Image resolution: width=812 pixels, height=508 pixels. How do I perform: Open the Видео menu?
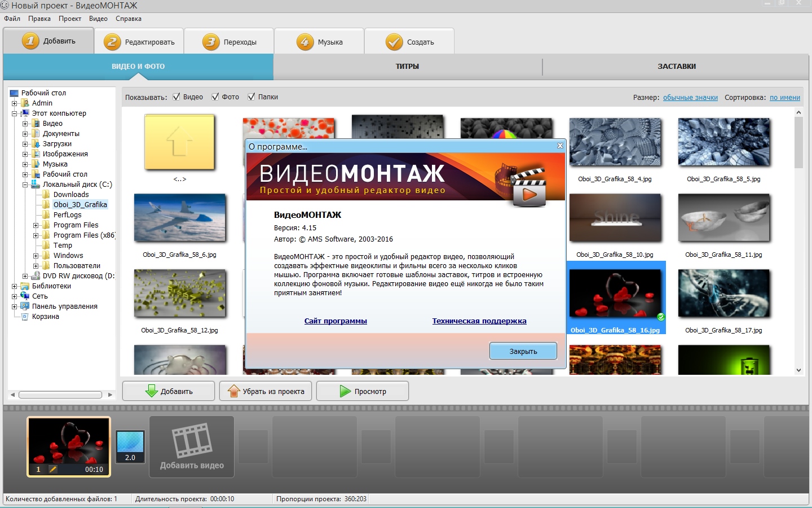click(x=98, y=19)
